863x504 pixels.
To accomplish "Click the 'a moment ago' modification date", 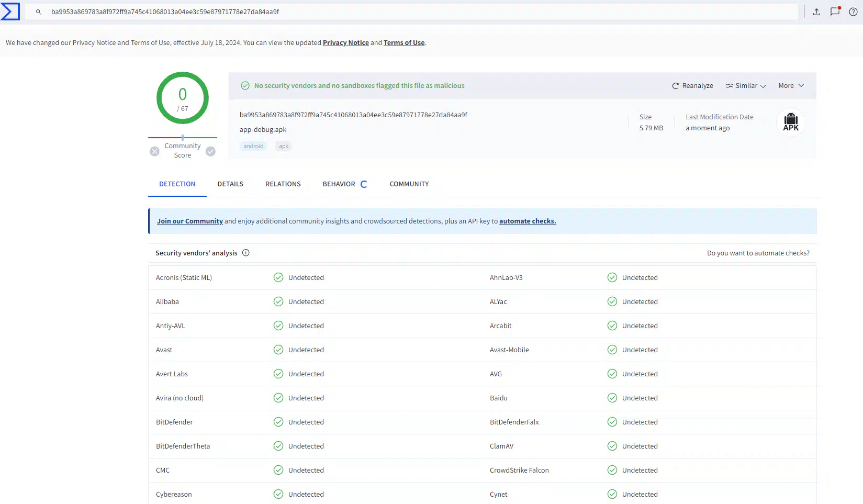I will 708,128.
